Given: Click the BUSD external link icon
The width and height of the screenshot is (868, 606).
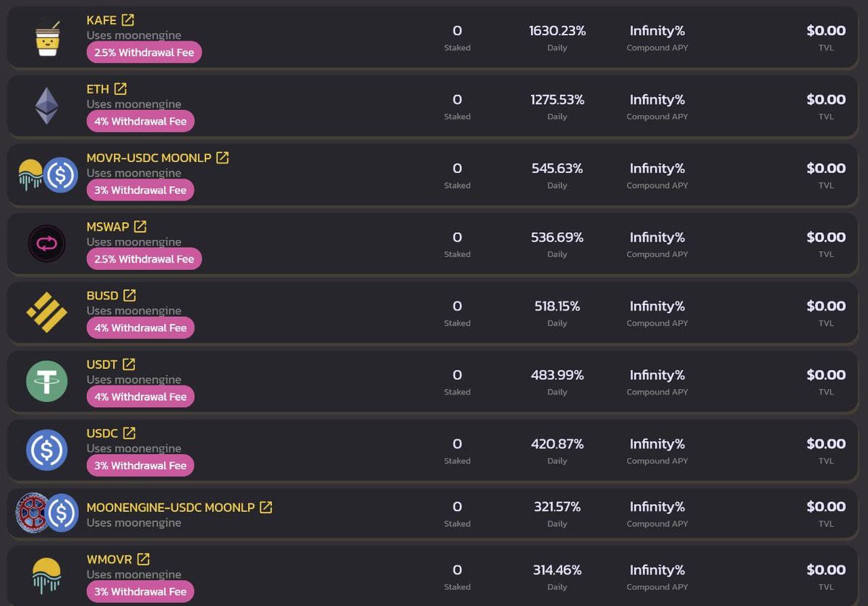Looking at the screenshot, I should pos(129,295).
